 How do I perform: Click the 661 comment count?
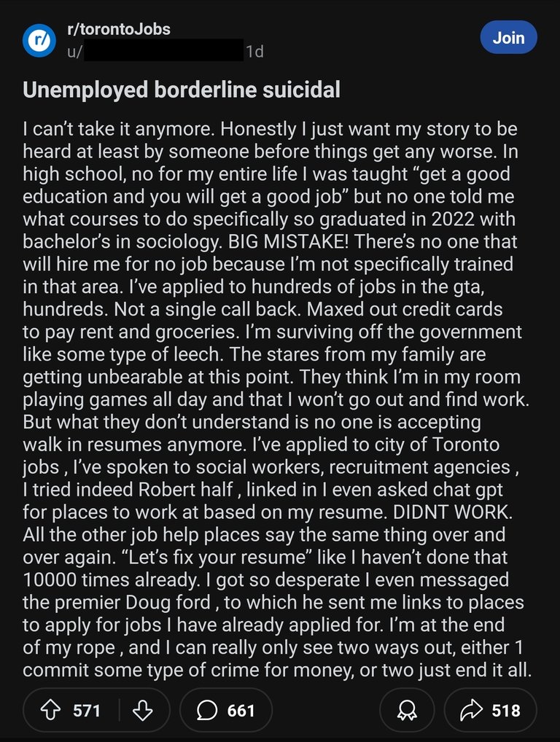[x=241, y=711]
